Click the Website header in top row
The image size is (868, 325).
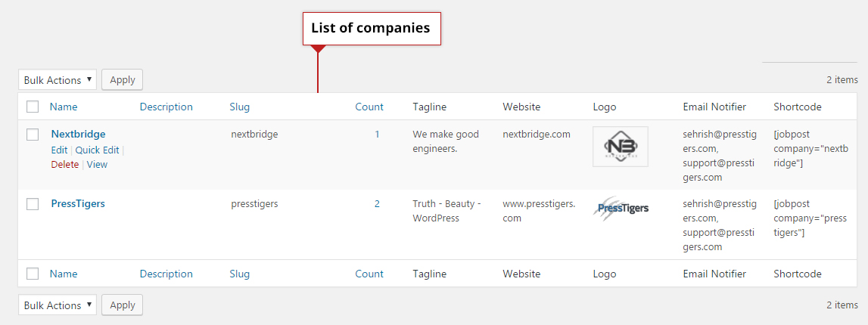pos(521,107)
